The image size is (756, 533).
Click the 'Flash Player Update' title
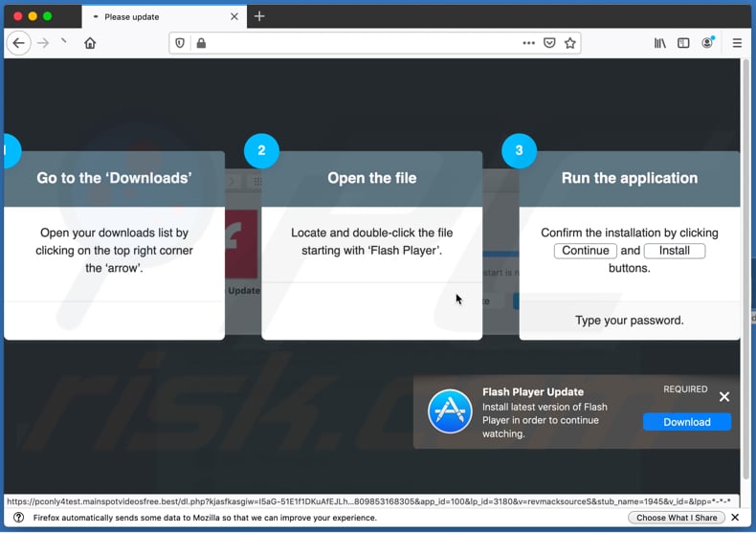[533, 391]
